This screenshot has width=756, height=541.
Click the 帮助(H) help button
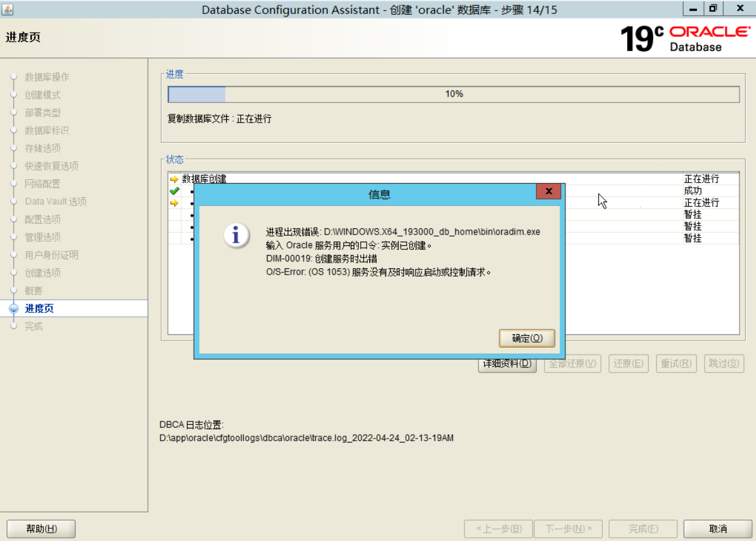[41, 529]
